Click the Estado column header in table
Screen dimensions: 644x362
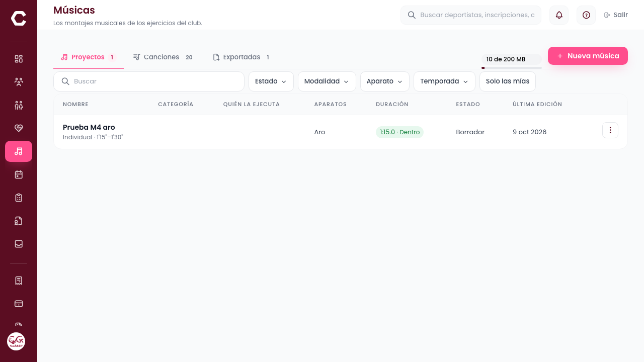click(468, 104)
